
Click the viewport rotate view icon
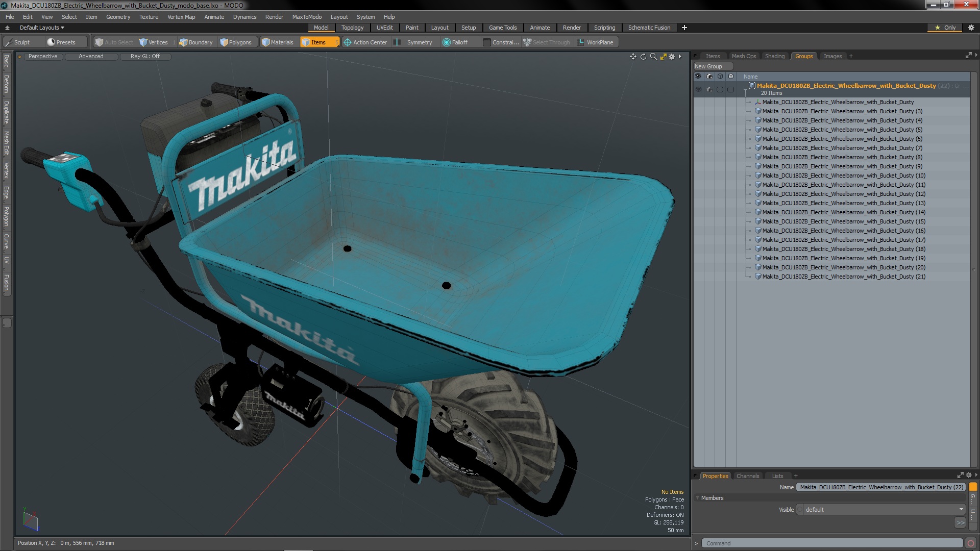point(643,57)
